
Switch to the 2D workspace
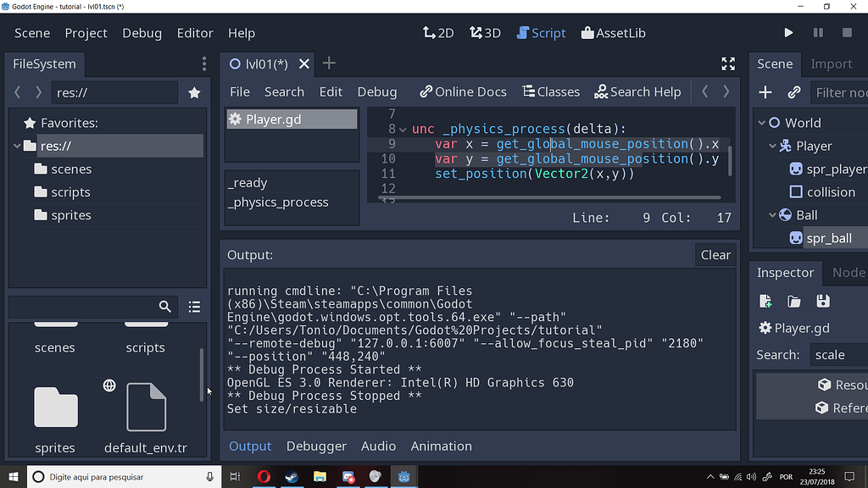(438, 33)
